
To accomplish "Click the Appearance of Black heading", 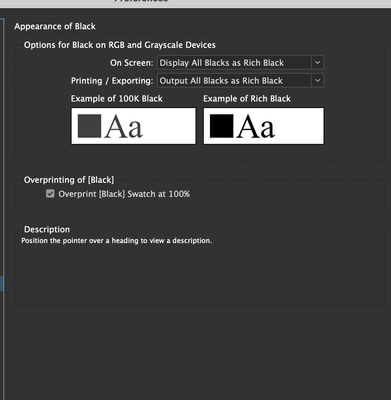I will click(55, 26).
